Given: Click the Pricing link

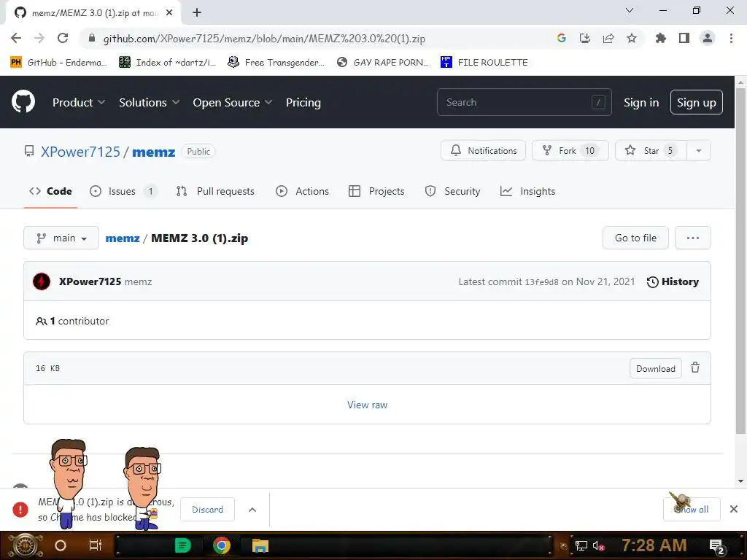Looking at the screenshot, I should [303, 102].
